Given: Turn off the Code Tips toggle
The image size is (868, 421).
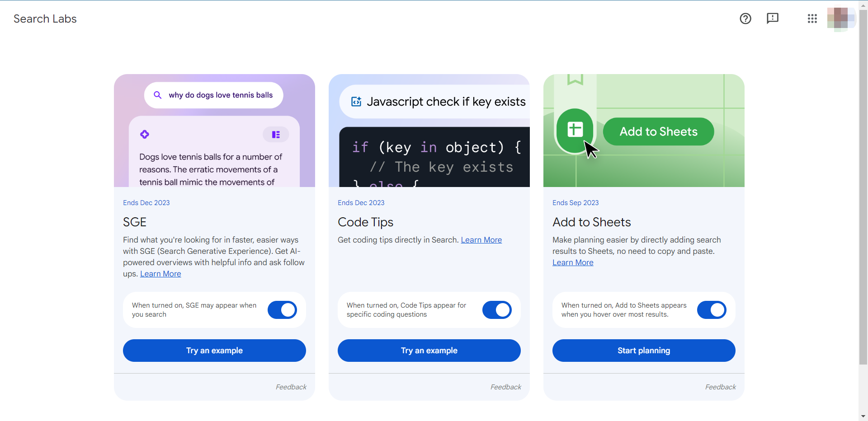Looking at the screenshot, I should pyautogui.click(x=497, y=310).
